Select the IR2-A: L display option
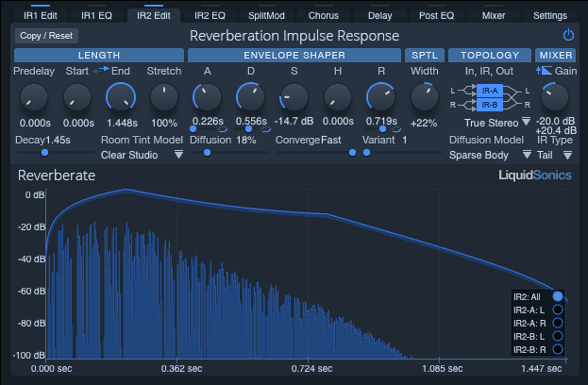The image size is (588, 385). pyautogui.click(x=558, y=310)
